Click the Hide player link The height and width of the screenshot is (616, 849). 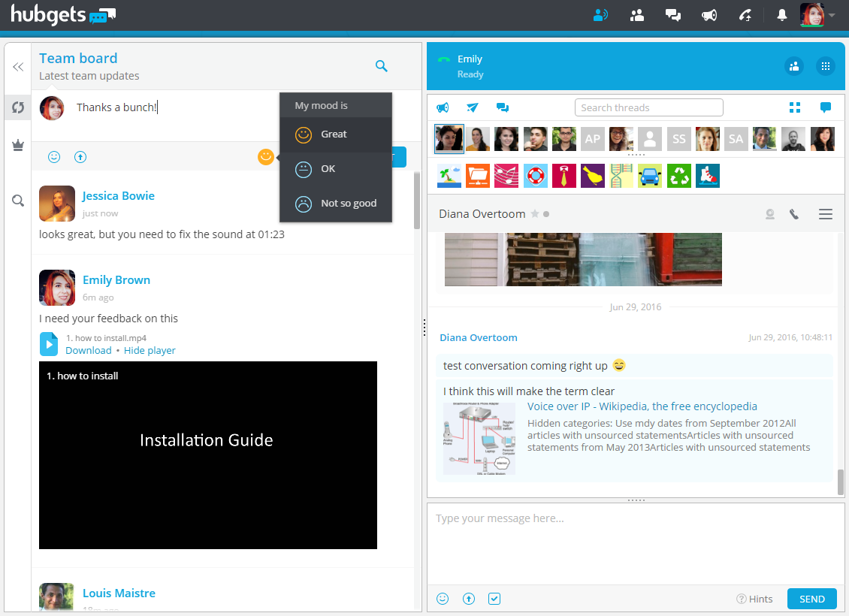click(150, 350)
